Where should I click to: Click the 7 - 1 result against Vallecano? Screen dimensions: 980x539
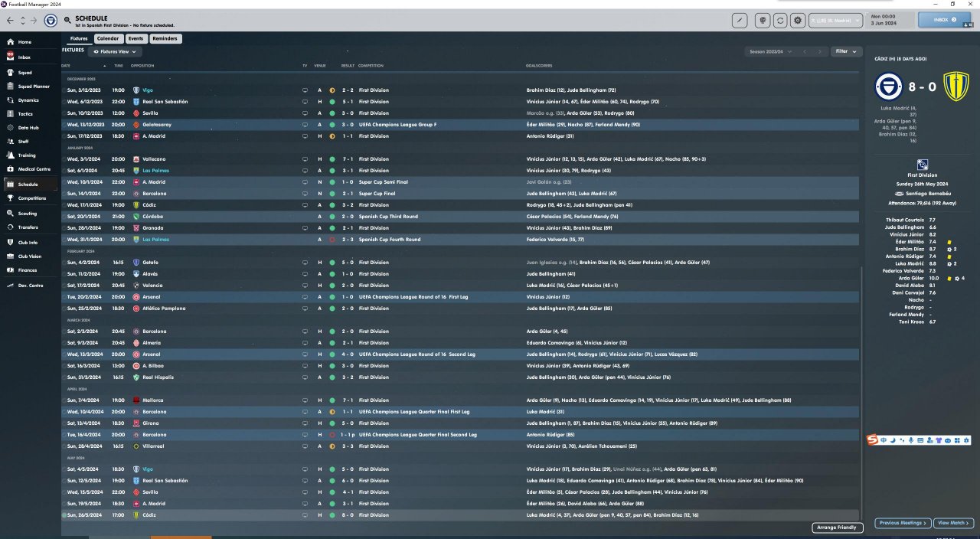coord(348,159)
